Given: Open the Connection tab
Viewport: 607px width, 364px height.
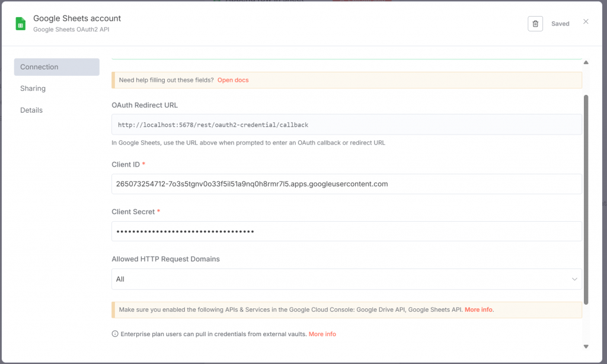Looking at the screenshot, I should 56,67.
